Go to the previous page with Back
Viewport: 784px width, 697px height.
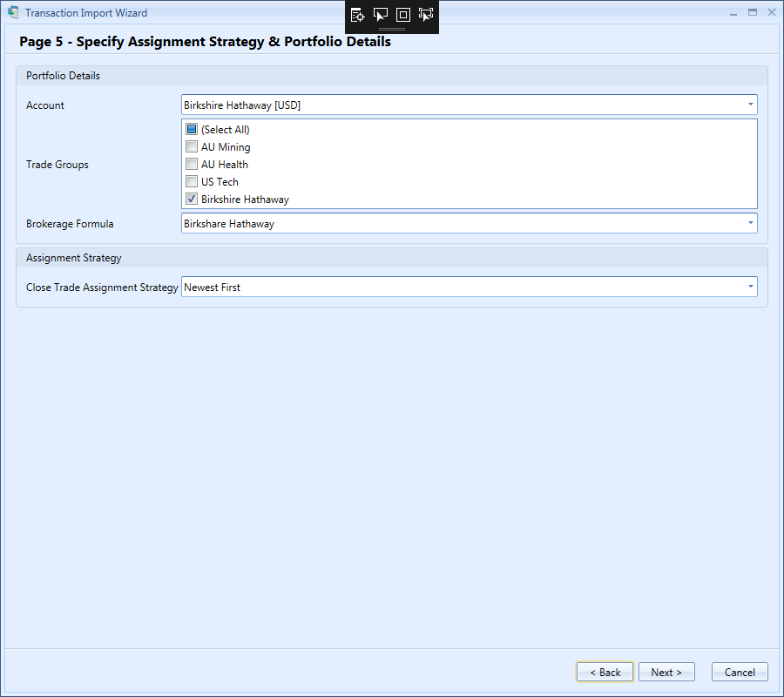605,672
